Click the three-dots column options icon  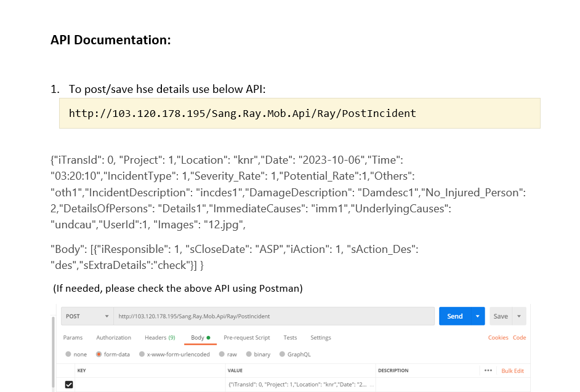pyautogui.click(x=488, y=370)
